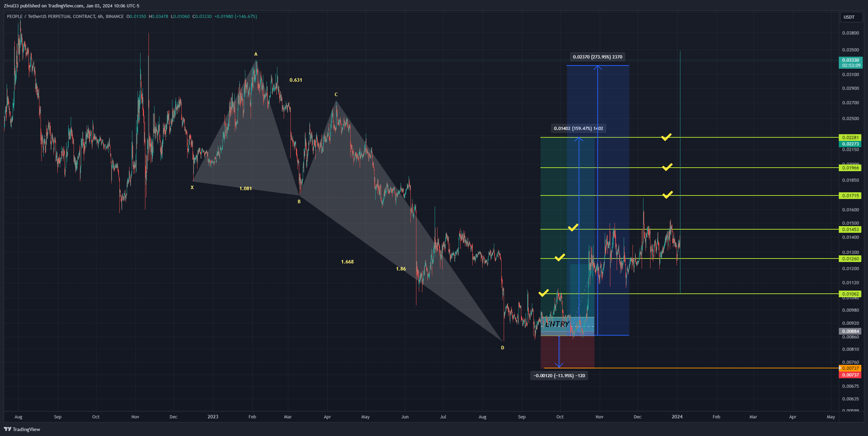
Task: Click the 2023 label on the time axis
Action: (x=213, y=417)
